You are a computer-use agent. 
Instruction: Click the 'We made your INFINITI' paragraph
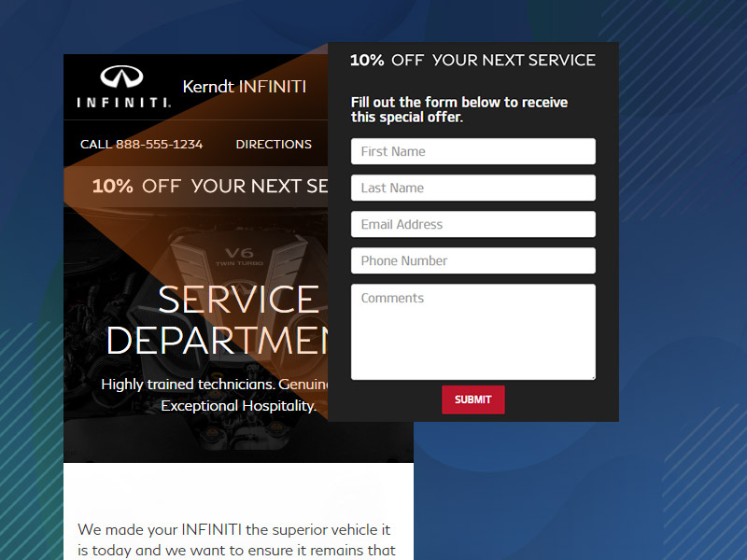(x=237, y=540)
